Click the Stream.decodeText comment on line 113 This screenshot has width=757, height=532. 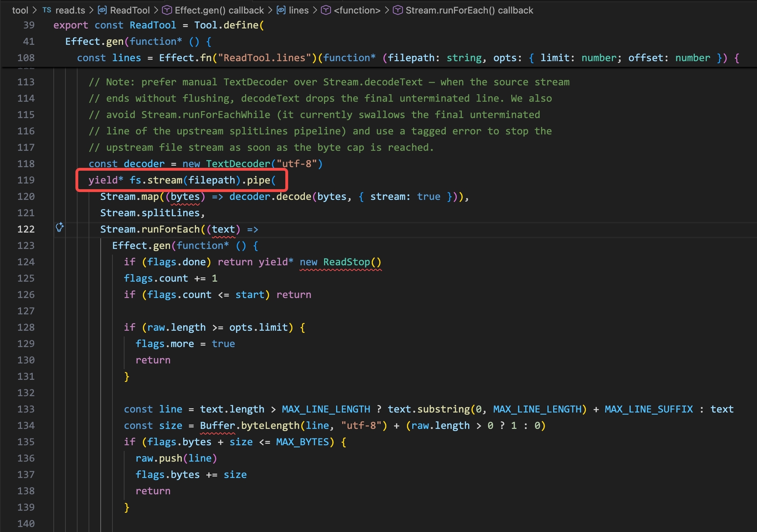click(373, 82)
